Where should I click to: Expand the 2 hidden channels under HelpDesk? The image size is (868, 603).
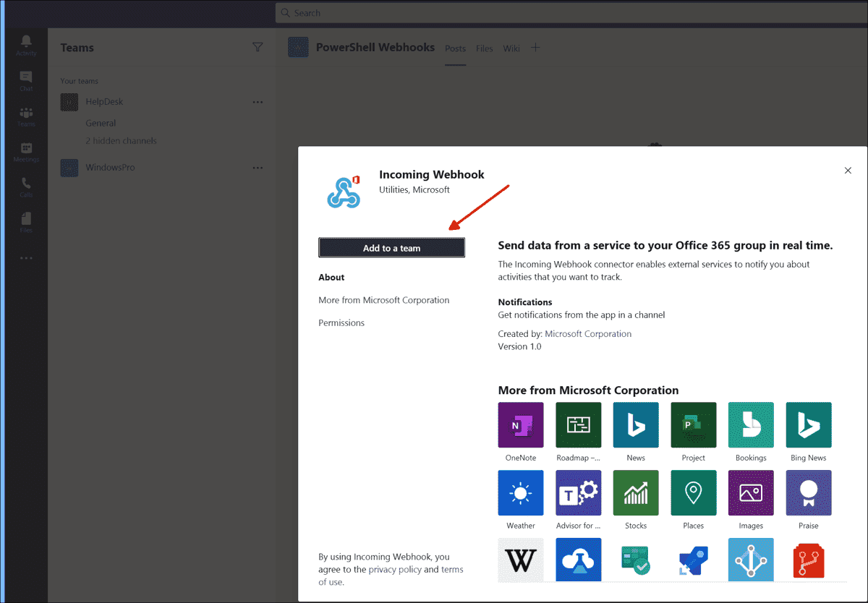click(x=121, y=140)
